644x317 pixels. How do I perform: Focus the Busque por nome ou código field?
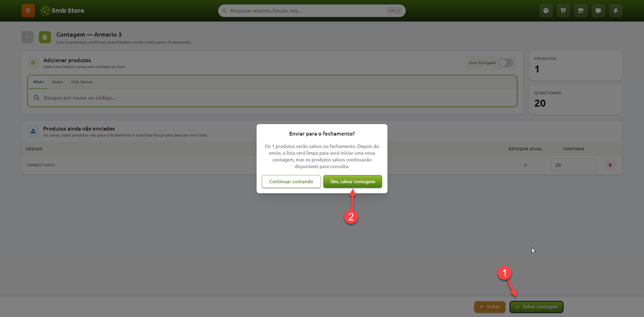272,98
